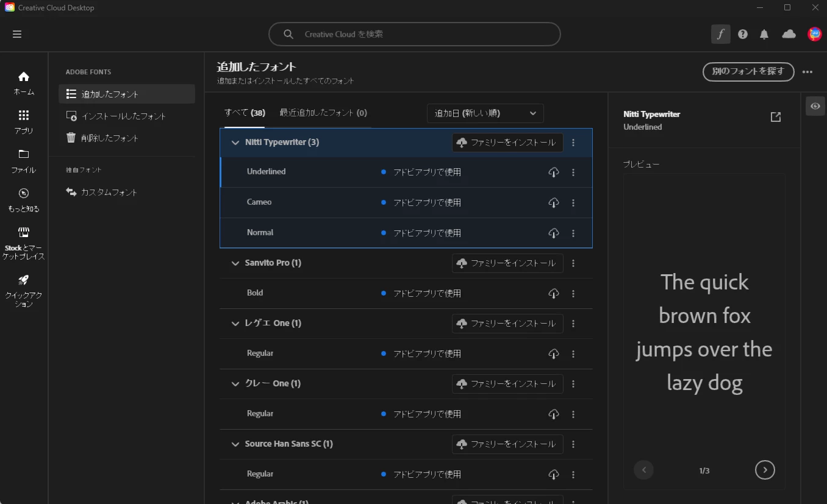Install the Source Han Sans SC family
The width and height of the screenshot is (827, 504).
[507, 444]
